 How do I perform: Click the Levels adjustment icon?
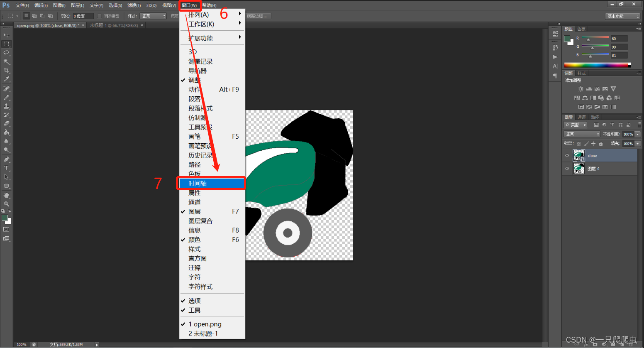point(589,89)
